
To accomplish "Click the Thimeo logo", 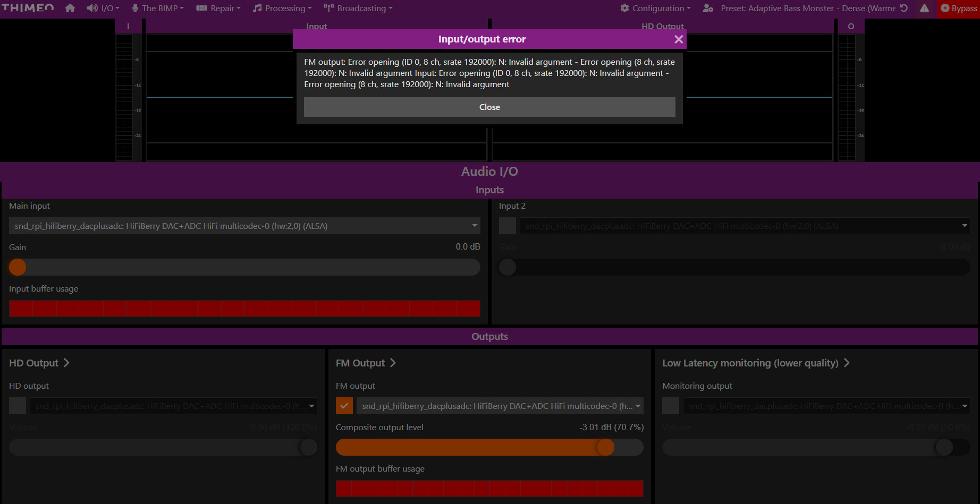I will (x=28, y=8).
